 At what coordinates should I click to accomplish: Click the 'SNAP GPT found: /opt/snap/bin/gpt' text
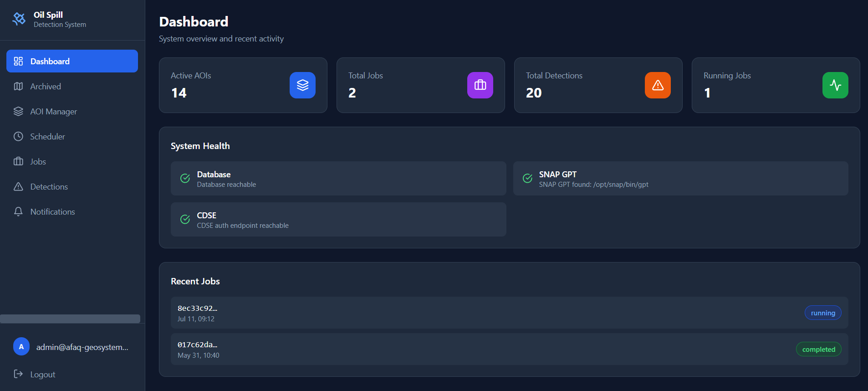pyautogui.click(x=594, y=185)
